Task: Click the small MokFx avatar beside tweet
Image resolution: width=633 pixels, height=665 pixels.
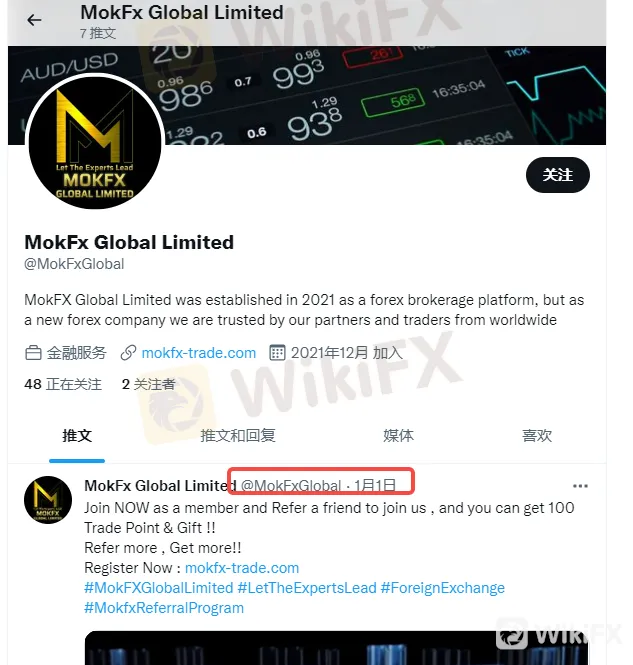Action: point(48,500)
